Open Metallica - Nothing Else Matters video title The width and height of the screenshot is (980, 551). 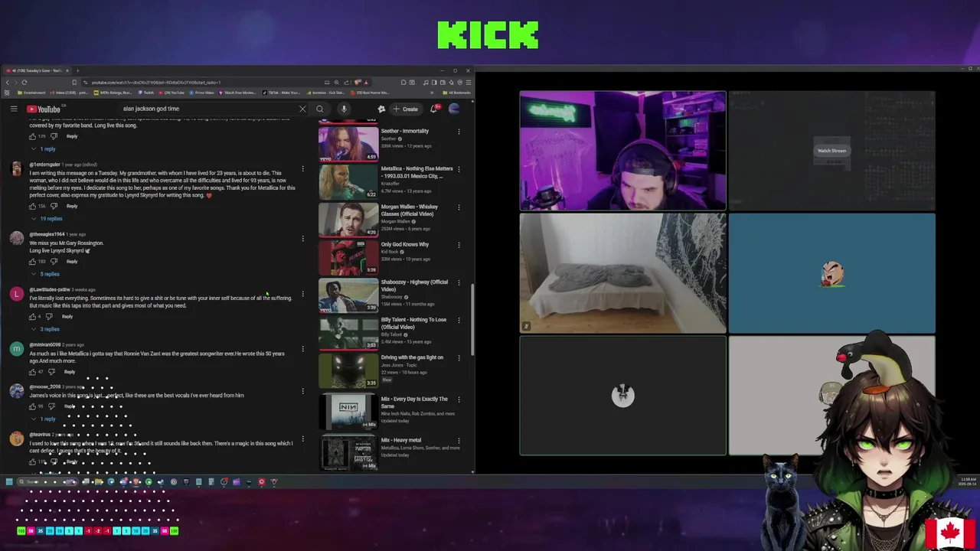click(417, 172)
